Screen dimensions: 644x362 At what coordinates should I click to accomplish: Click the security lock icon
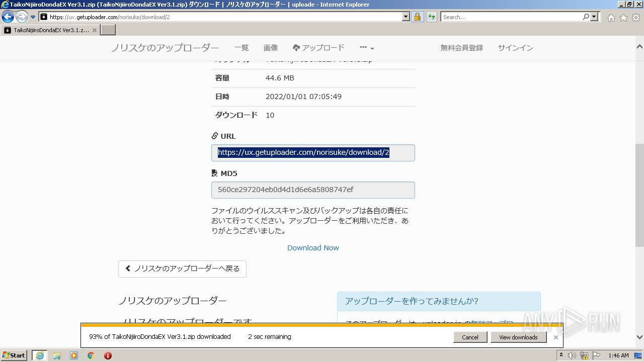click(x=417, y=17)
